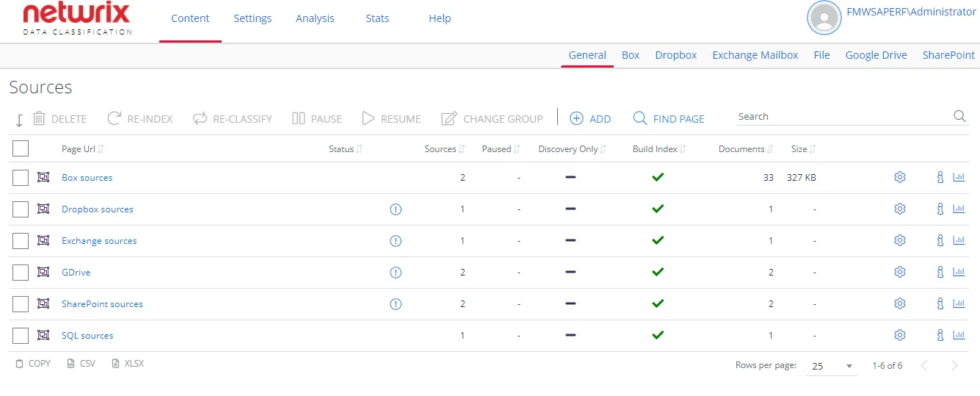980x396 pixels.
Task: Open the settings gear for Box sources
Action: [x=900, y=177]
